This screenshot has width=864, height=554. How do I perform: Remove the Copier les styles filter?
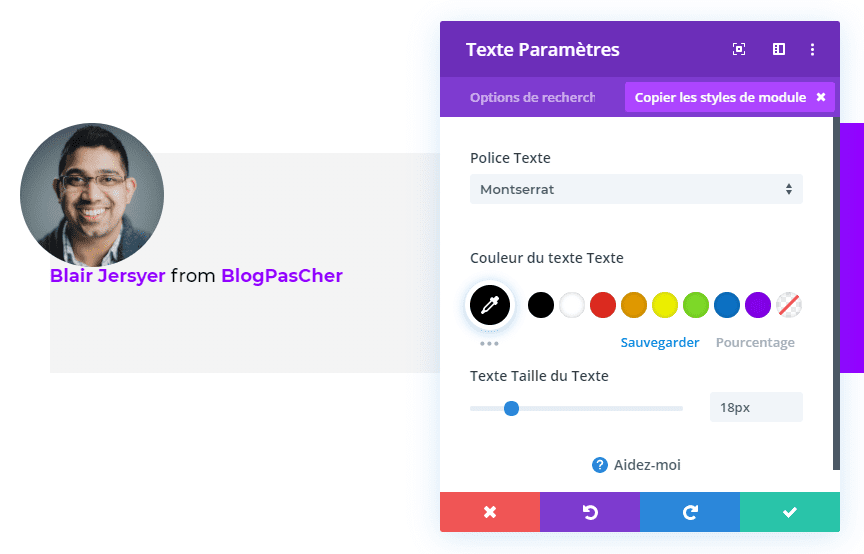(821, 97)
